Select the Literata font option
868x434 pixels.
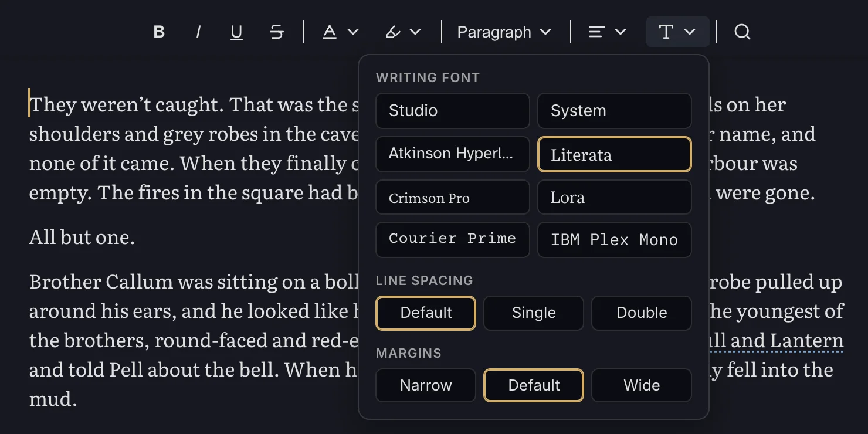click(615, 154)
